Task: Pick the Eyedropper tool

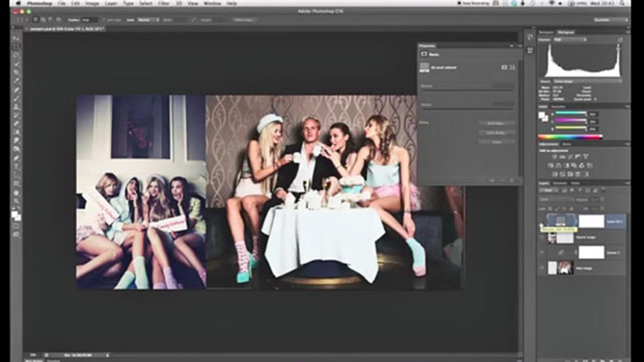Action: (16, 80)
